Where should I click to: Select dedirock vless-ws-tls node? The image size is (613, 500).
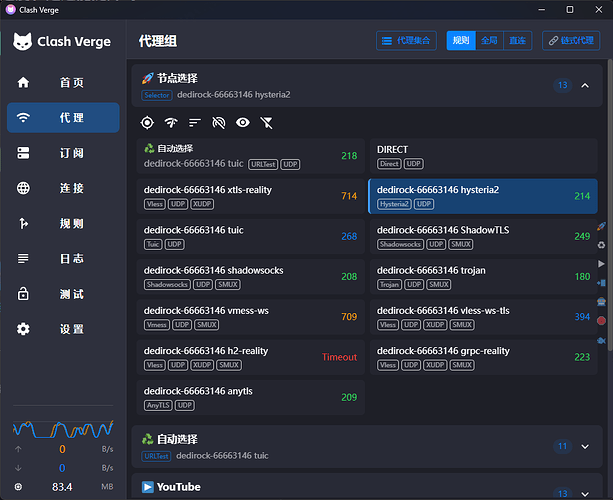point(484,317)
